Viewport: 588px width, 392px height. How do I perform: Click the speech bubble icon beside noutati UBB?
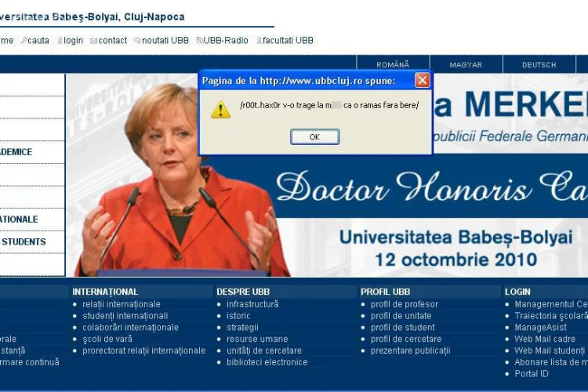(x=137, y=41)
